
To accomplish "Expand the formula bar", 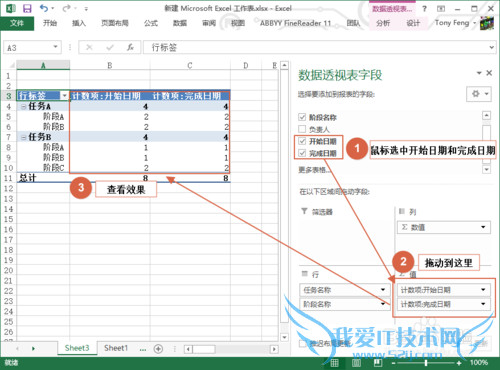I will coord(492,47).
